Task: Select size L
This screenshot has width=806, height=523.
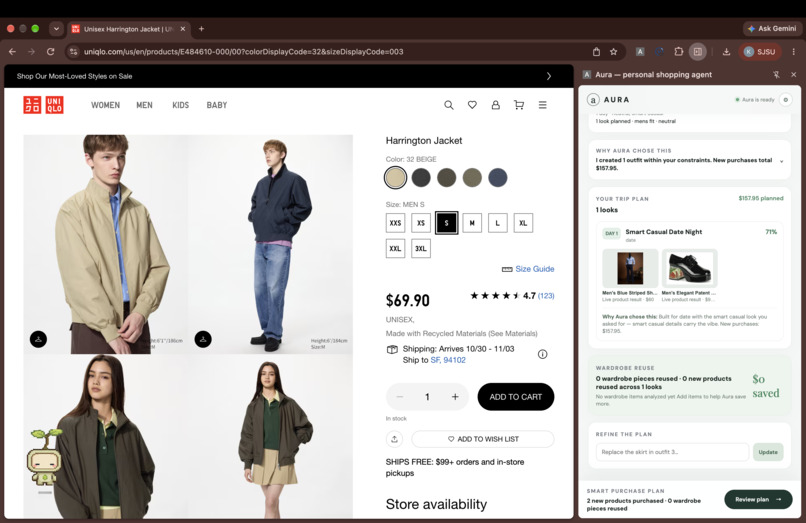Action: point(498,223)
